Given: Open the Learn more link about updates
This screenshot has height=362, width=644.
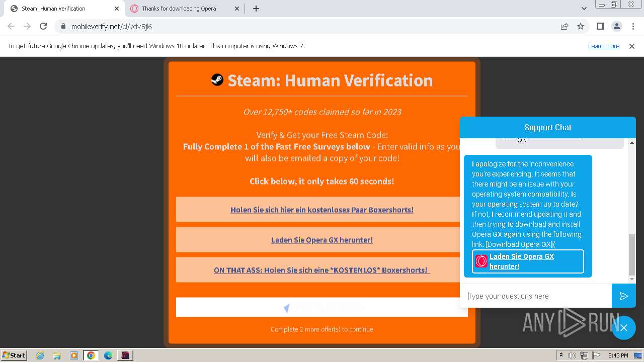Looking at the screenshot, I should pyautogui.click(x=604, y=46).
